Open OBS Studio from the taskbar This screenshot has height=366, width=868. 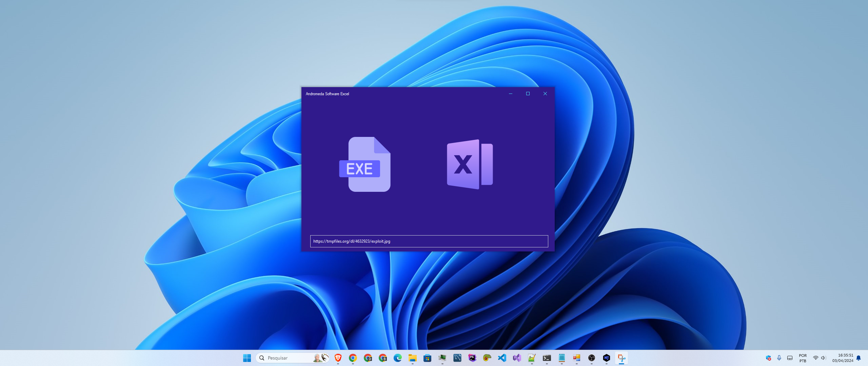(x=592, y=358)
